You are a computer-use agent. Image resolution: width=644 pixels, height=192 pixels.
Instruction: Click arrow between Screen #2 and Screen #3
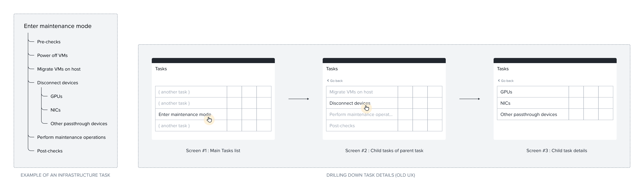click(469, 99)
